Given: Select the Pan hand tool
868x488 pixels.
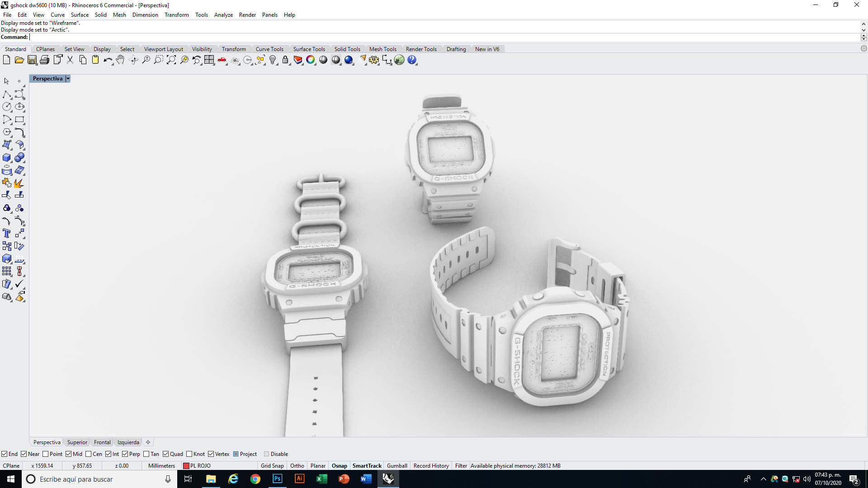Looking at the screenshot, I should [120, 60].
